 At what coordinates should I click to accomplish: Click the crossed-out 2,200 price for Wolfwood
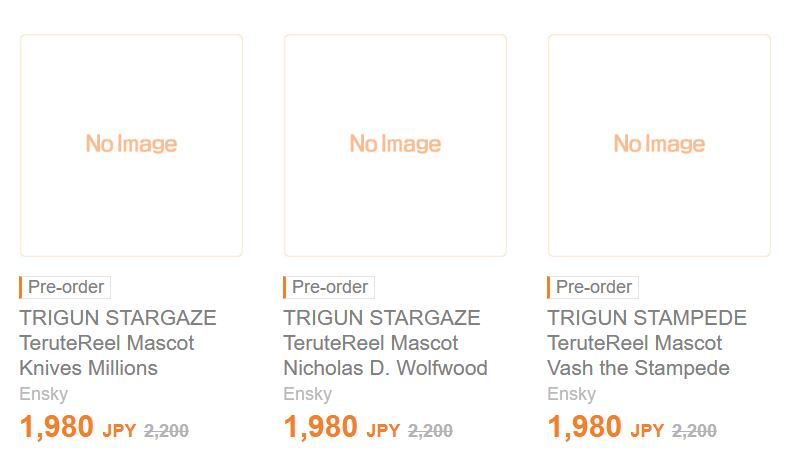(x=430, y=431)
